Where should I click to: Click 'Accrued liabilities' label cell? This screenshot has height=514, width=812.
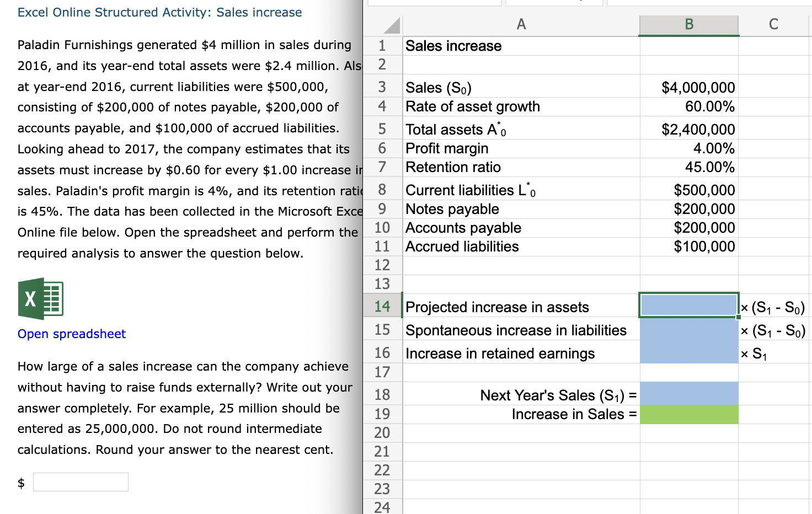521,247
